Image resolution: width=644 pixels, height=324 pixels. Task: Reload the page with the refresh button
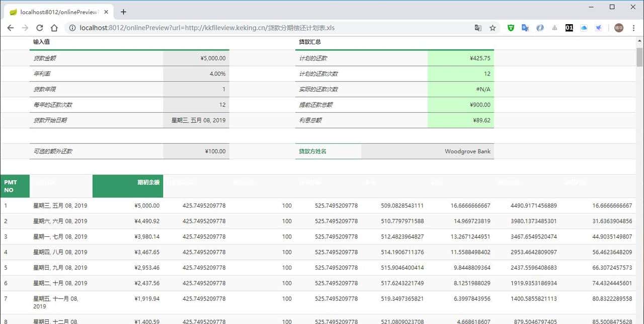coord(39,28)
